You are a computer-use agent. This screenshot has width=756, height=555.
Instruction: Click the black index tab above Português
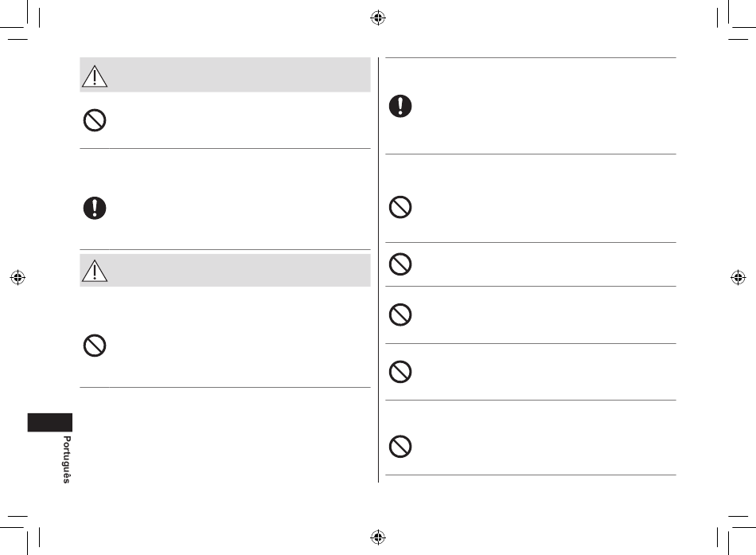point(49,422)
